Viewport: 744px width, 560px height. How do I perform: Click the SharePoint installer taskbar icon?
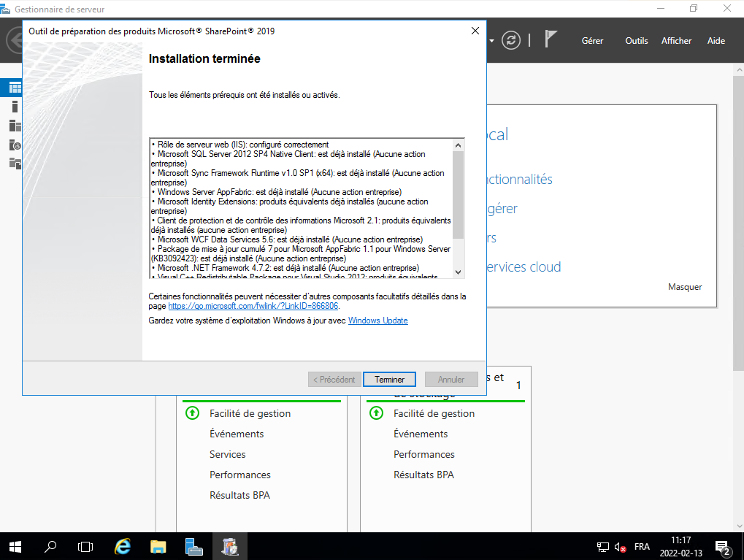click(230, 546)
